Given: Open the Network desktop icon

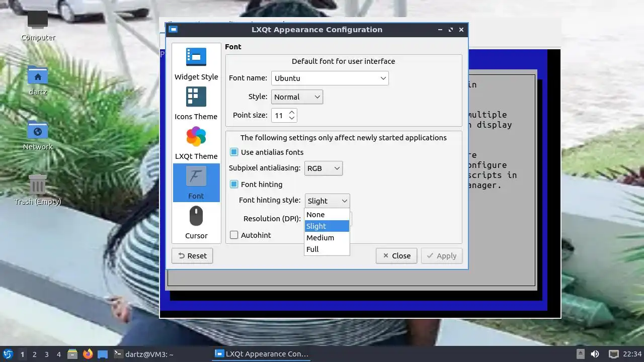Looking at the screenshot, I should click(38, 135).
